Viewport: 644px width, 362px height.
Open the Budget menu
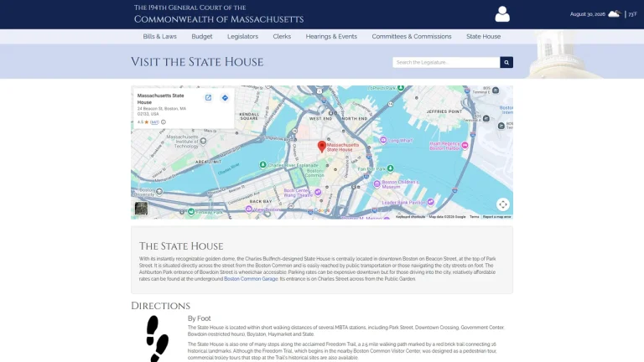tap(201, 37)
